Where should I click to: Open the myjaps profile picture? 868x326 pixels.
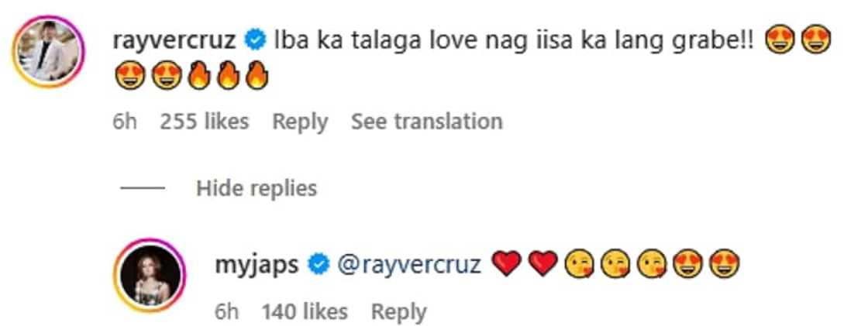tap(151, 279)
